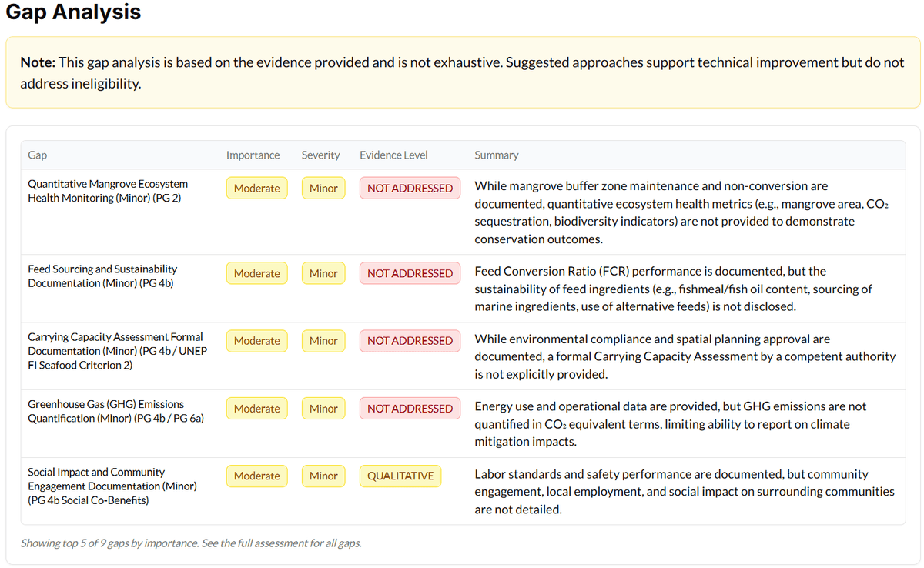This screenshot has height=568, width=924.
Task: Click the 'Showing top 5 of 9 gaps' footnote
Action: (190, 543)
